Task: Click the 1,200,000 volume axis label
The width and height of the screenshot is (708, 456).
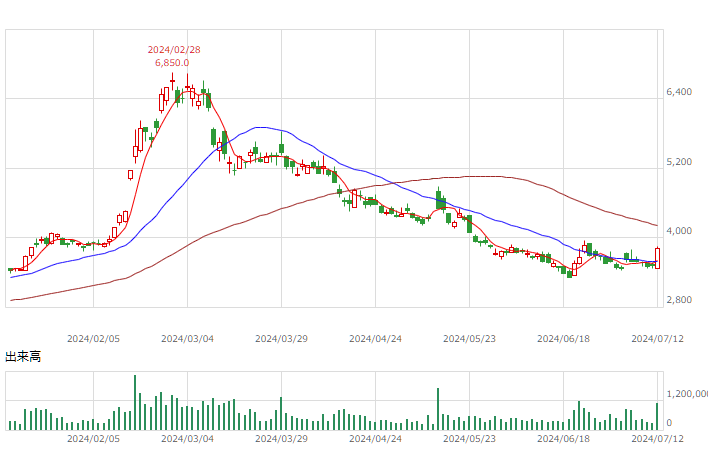Action: click(687, 394)
